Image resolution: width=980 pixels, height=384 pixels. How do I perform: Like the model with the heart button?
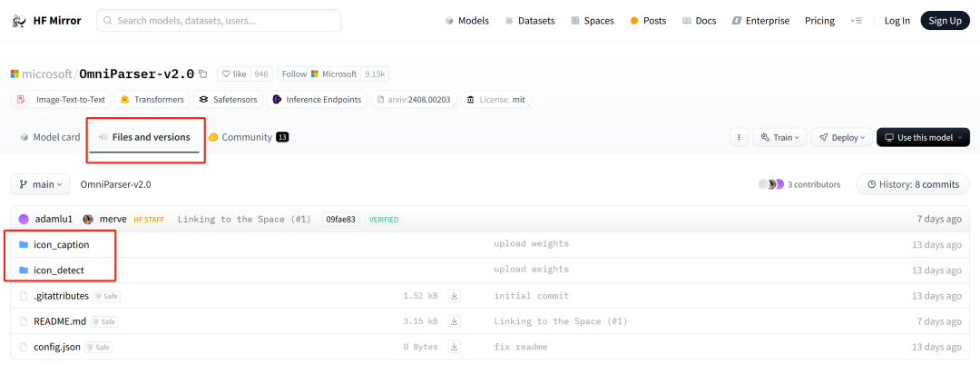pyautogui.click(x=234, y=74)
